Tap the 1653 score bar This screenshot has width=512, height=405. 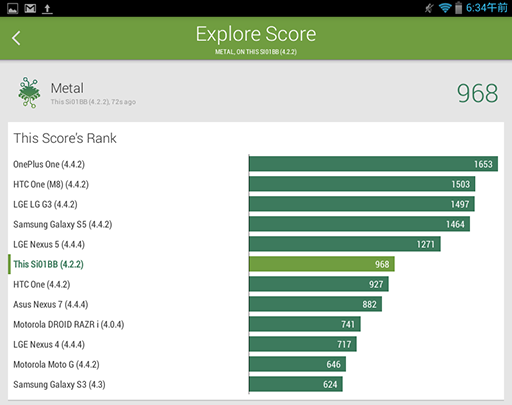click(373, 164)
